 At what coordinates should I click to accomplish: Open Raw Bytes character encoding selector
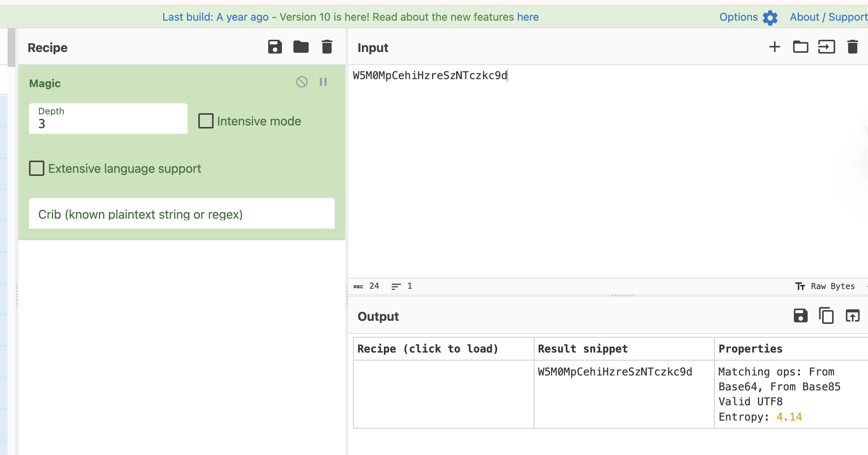825,286
